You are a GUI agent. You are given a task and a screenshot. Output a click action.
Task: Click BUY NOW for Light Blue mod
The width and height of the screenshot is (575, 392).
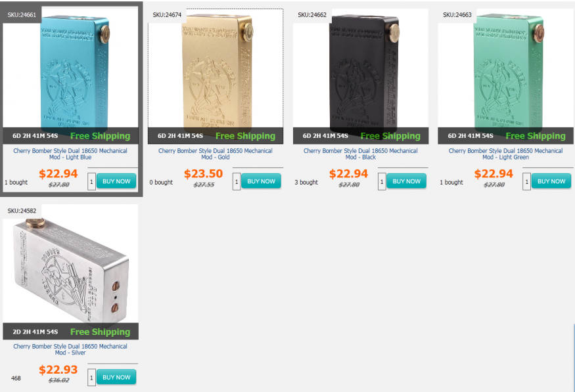(116, 181)
